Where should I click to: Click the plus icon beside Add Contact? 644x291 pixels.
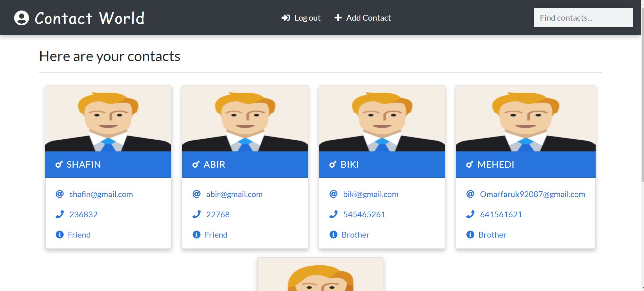pyautogui.click(x=338, y=18)
